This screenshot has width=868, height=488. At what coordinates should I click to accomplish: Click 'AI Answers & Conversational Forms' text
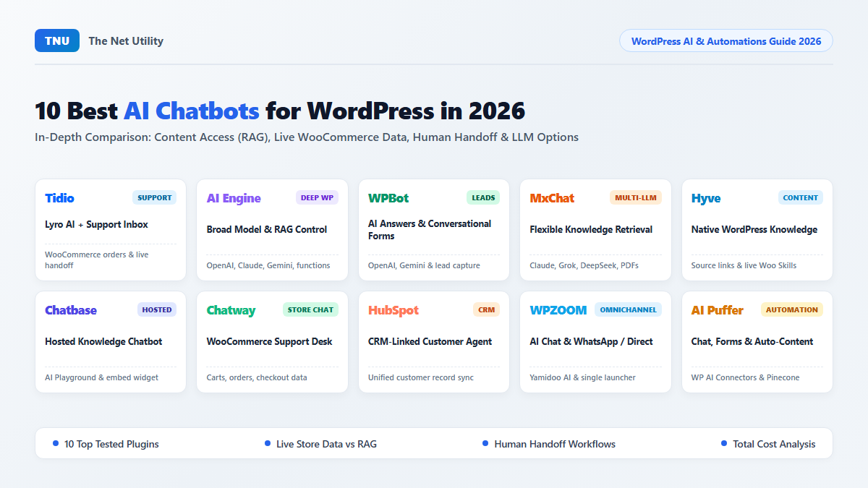pos(430,229)
